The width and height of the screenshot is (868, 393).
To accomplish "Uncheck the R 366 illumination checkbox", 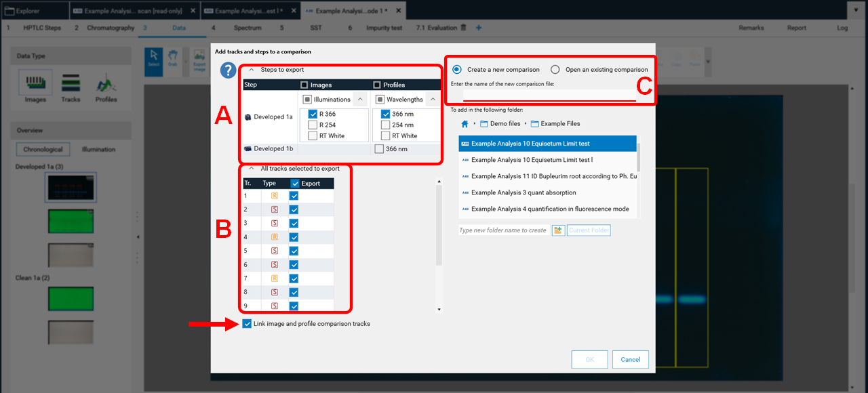I will 313,115.
